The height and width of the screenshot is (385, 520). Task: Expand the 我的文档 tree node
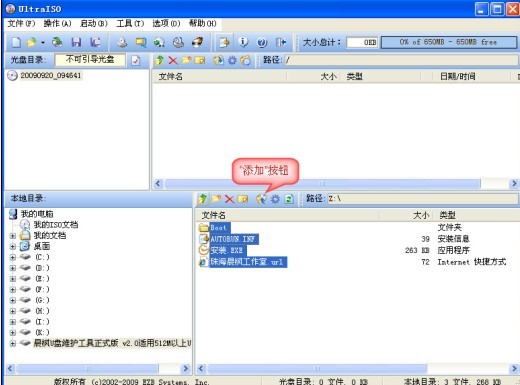13,236
